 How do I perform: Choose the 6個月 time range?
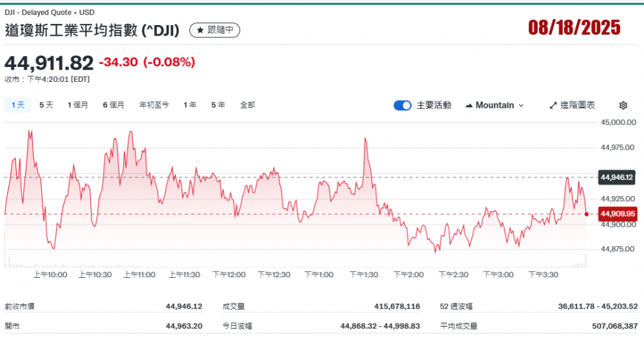point(113,105)
